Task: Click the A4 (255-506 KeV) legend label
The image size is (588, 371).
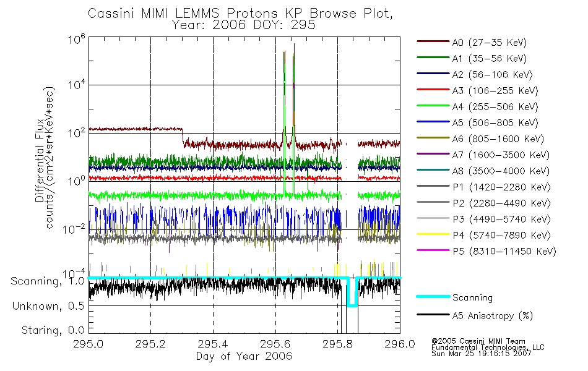Action: 495,107
